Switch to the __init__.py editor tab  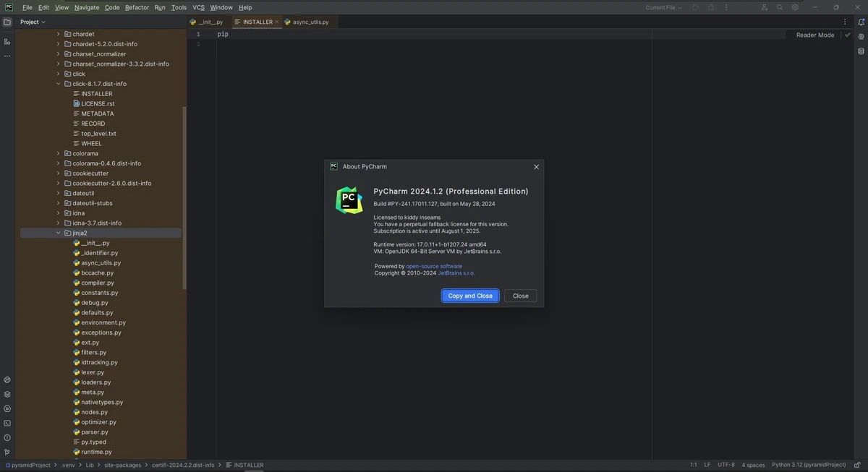pos(207,22)
